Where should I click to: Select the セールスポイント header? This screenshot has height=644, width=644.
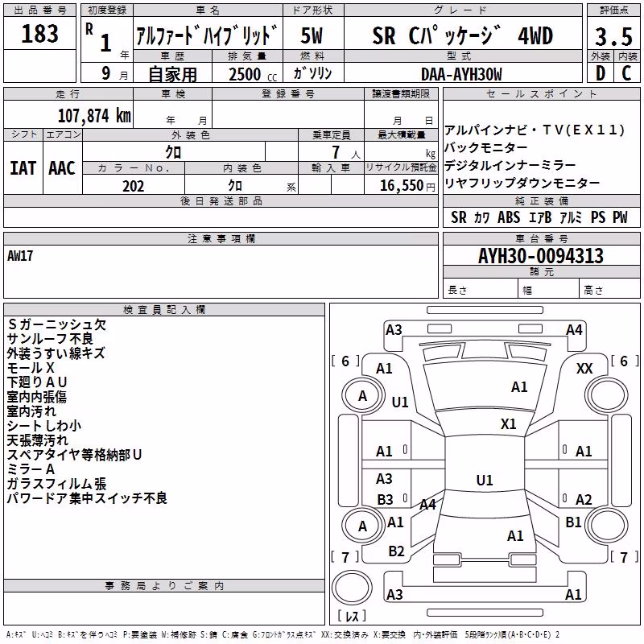541,94
